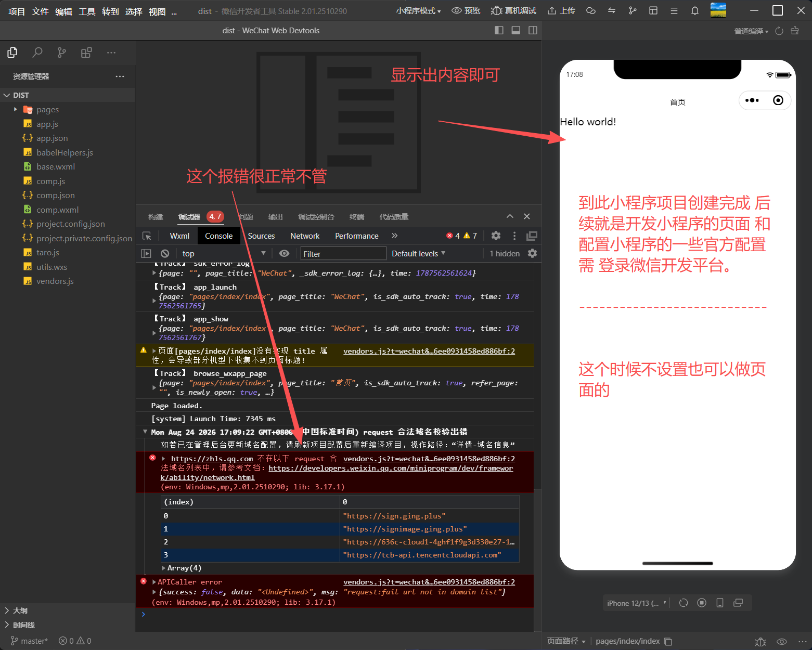Click the refresh icon next to 普通编译
The height and width of the screenshot is (650, 812).
779,31
